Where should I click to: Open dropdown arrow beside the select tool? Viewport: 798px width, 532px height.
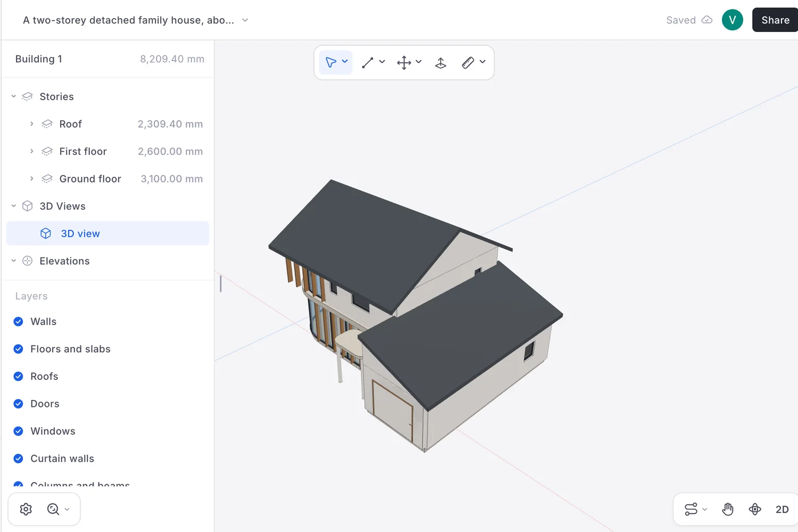tap(345, 62)
